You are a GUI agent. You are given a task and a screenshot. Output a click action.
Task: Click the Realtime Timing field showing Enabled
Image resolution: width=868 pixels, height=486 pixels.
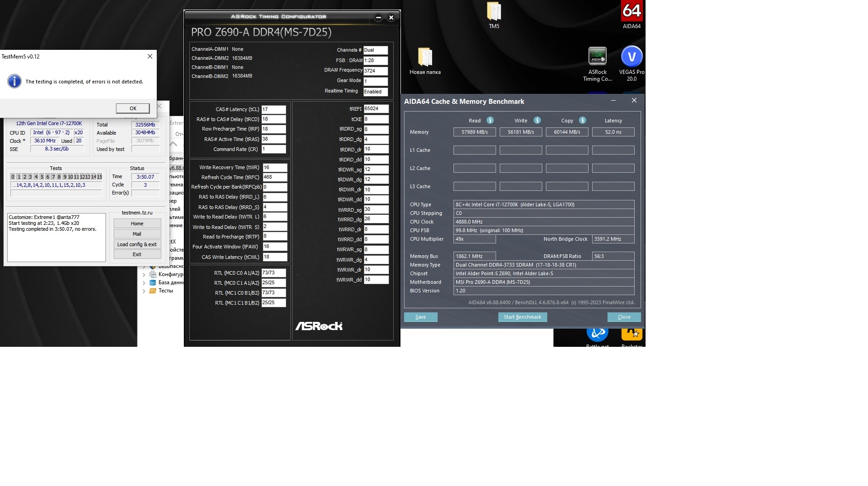tap(376, 92)
